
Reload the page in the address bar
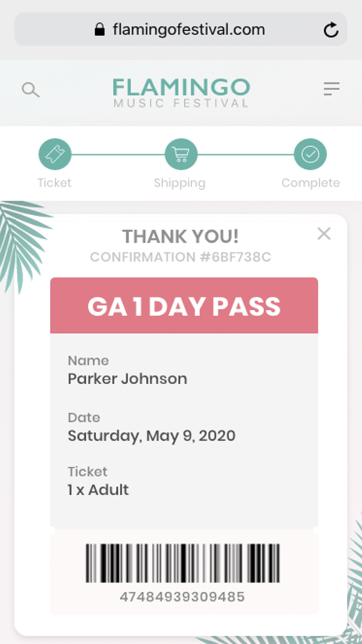tap(331, 30)
